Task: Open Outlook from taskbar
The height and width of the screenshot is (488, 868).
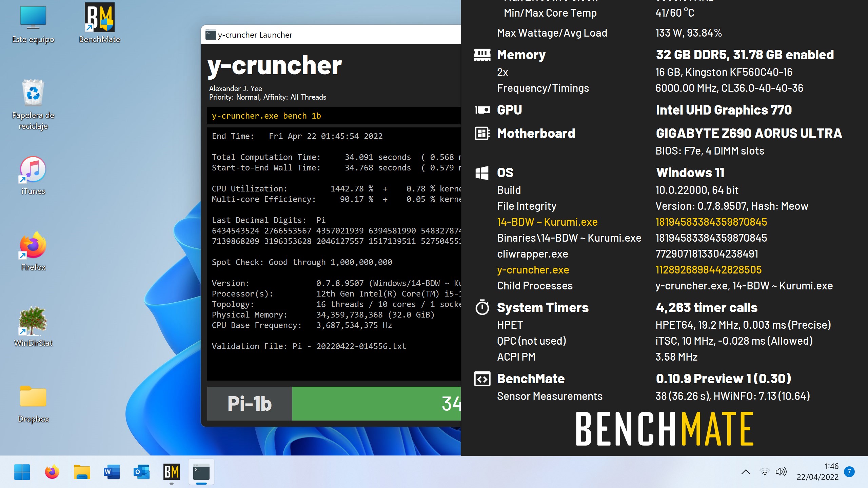Action: coord(141,472)
